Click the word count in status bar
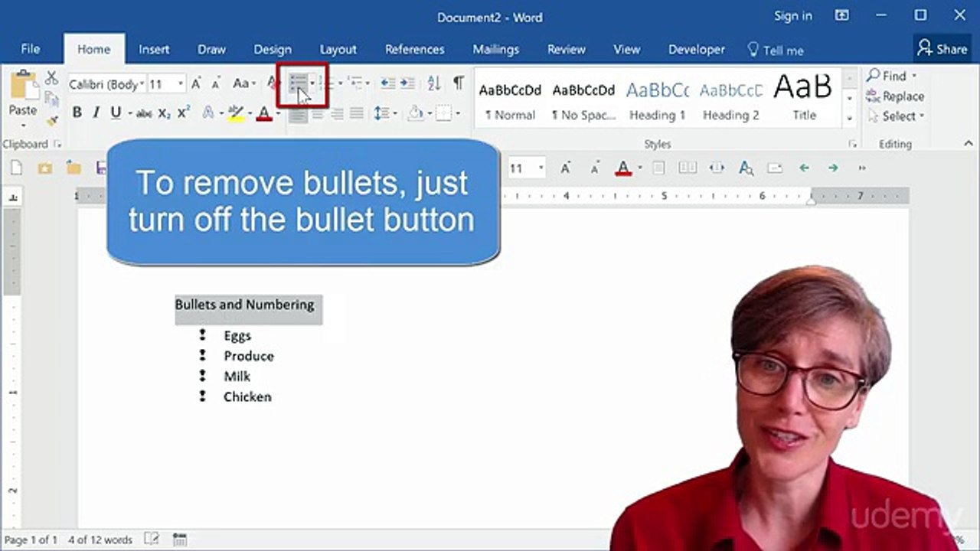980x551 pixels. pyautogui.click(x=100, y=540)
